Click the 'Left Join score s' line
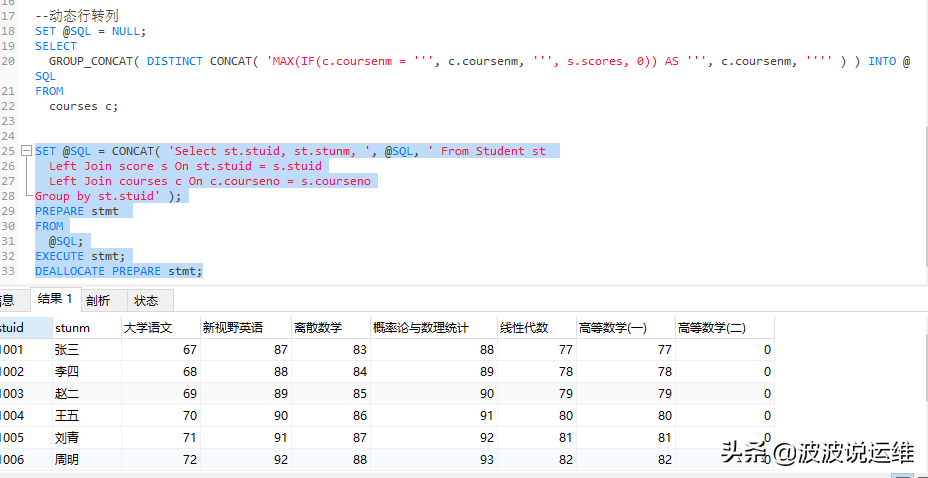Image resolution: width=928 pixels, height=478 pixels. (x=185, y=166)
